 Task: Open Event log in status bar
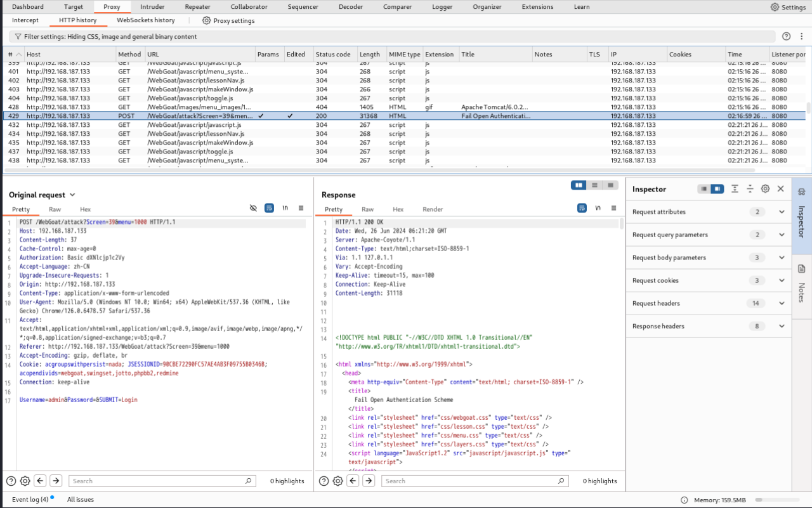click(x=30, y=500)
